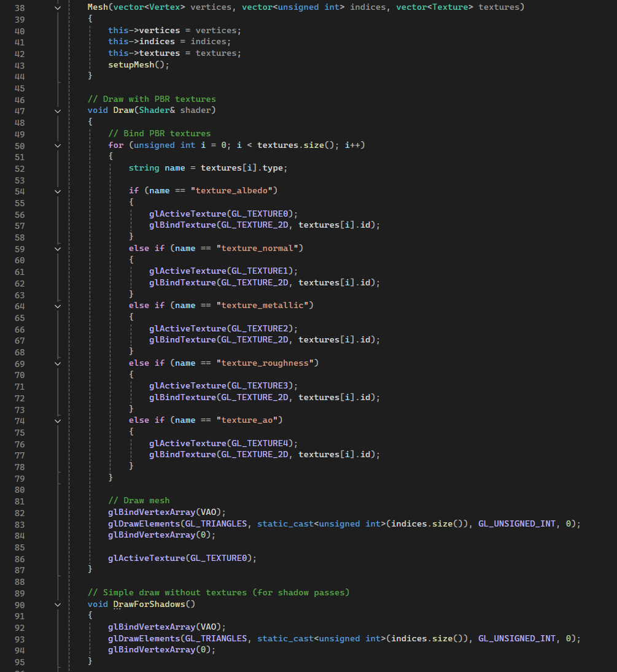617x672 pixels.
Task: Collapse the texture_ao else-if block
Action: [58, 420]
